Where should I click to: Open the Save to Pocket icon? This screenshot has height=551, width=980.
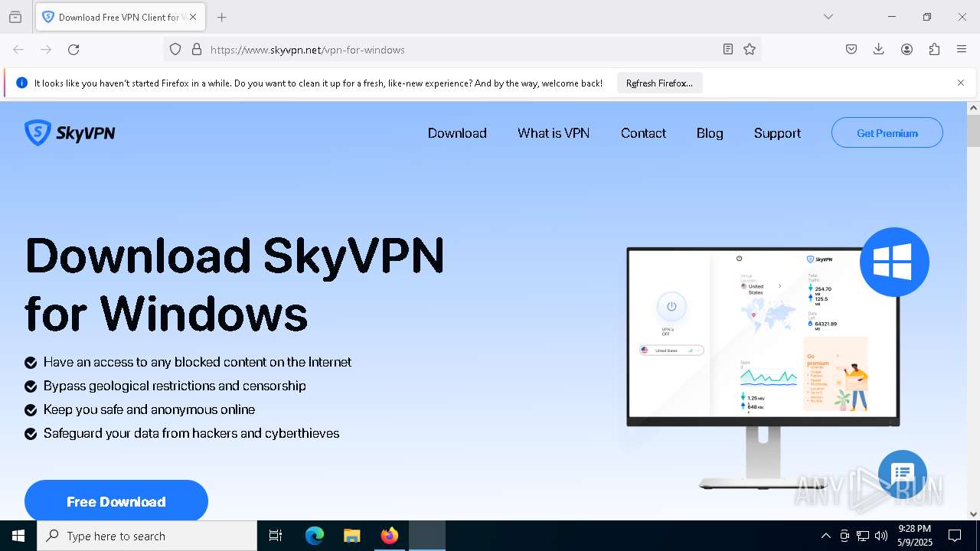click(851, 49)
